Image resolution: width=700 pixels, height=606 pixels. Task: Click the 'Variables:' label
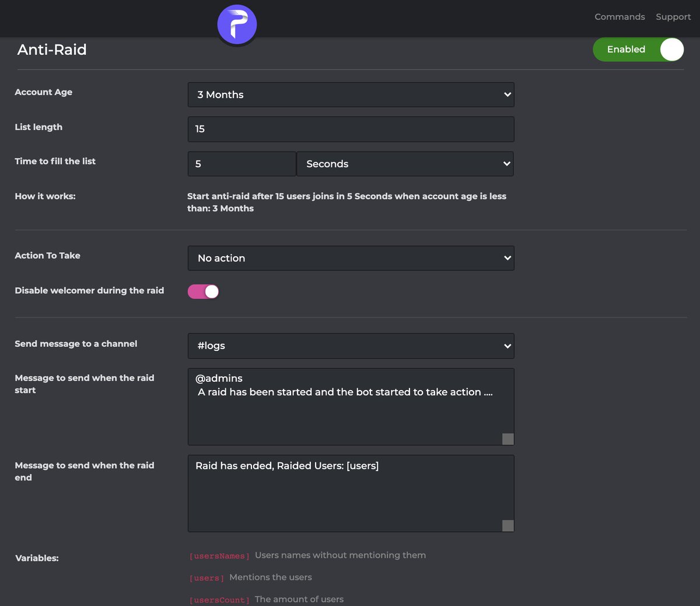(x=37, y=559)
